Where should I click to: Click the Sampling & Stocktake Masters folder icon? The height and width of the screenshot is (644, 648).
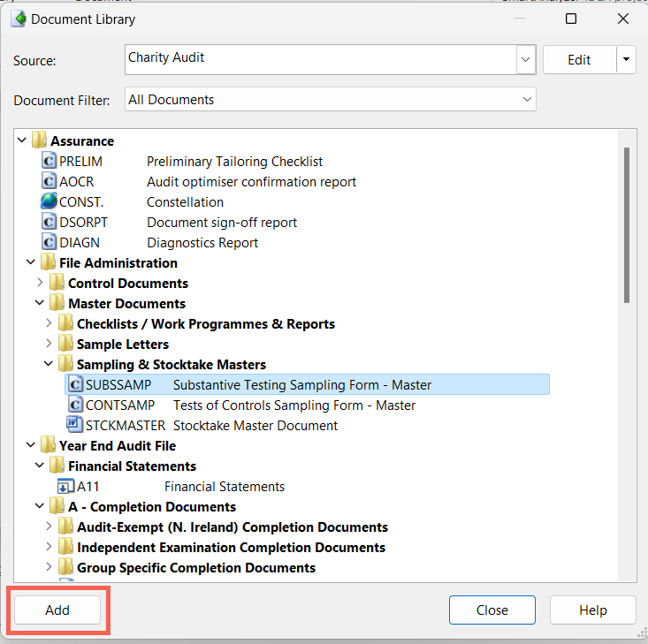point(65,363)
